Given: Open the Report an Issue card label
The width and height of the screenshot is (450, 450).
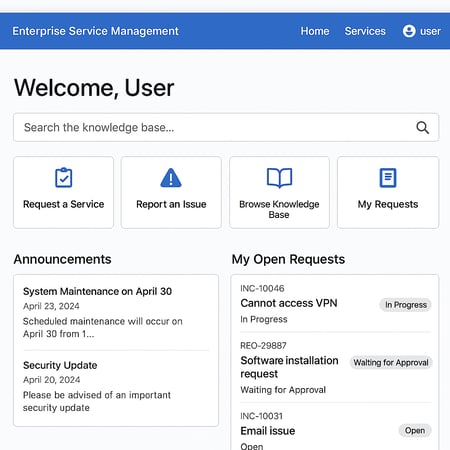Looking at the screenshot, I should (x=171, y=204).
